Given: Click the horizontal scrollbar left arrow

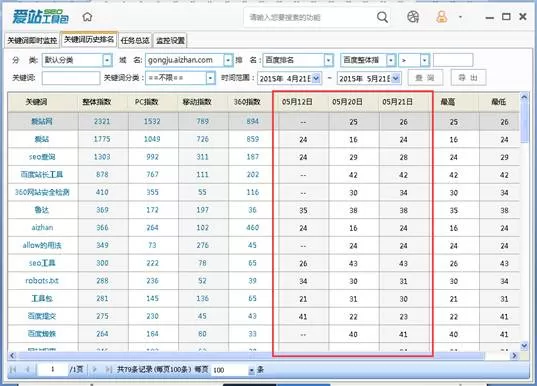Looking at the screenshot, I should [x=12, y=356].
